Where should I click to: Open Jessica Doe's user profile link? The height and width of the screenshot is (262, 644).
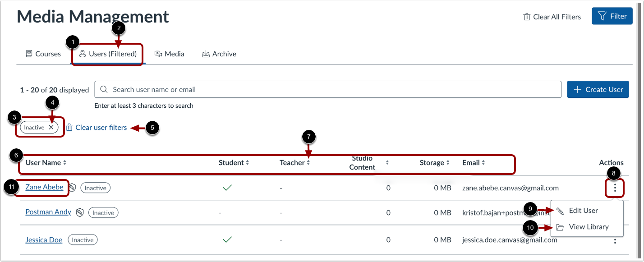tap(44, 239)
